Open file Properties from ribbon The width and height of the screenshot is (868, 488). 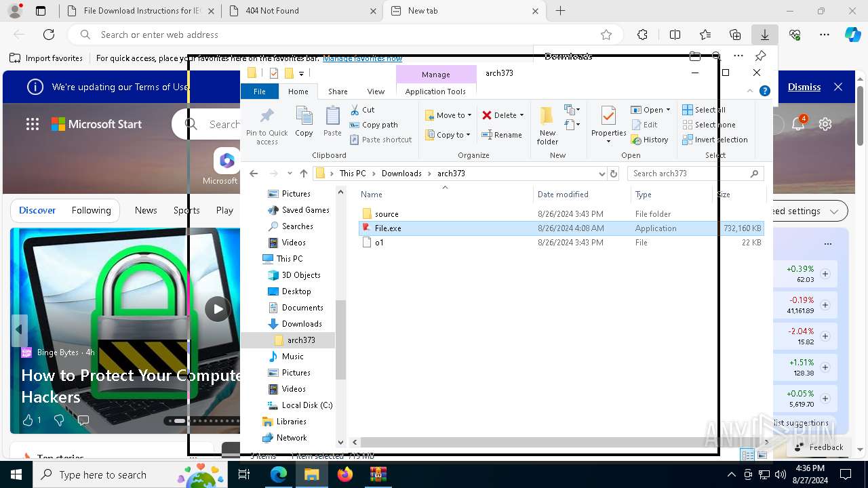pyautogui.click(x=608, y=124)
